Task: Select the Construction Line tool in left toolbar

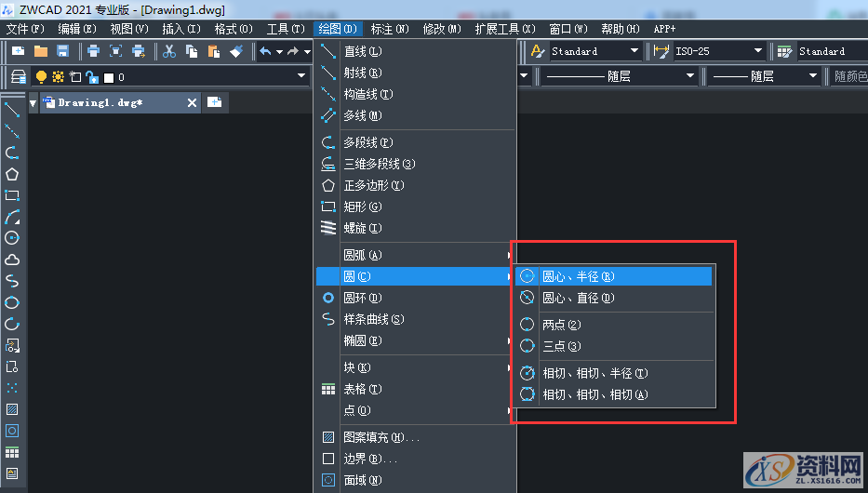Action: pyautogui.click(x=12, y=131)
